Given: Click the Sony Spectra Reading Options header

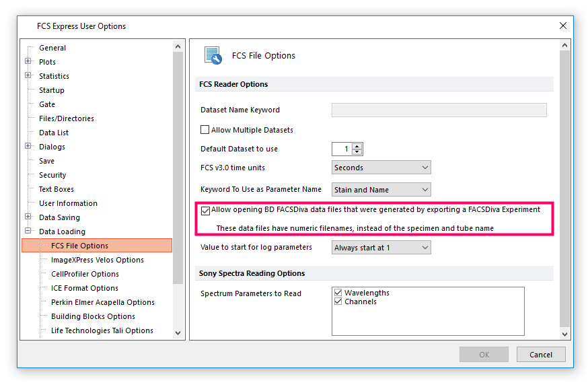Looking at the screenshot, I should (x=374, y=273).
